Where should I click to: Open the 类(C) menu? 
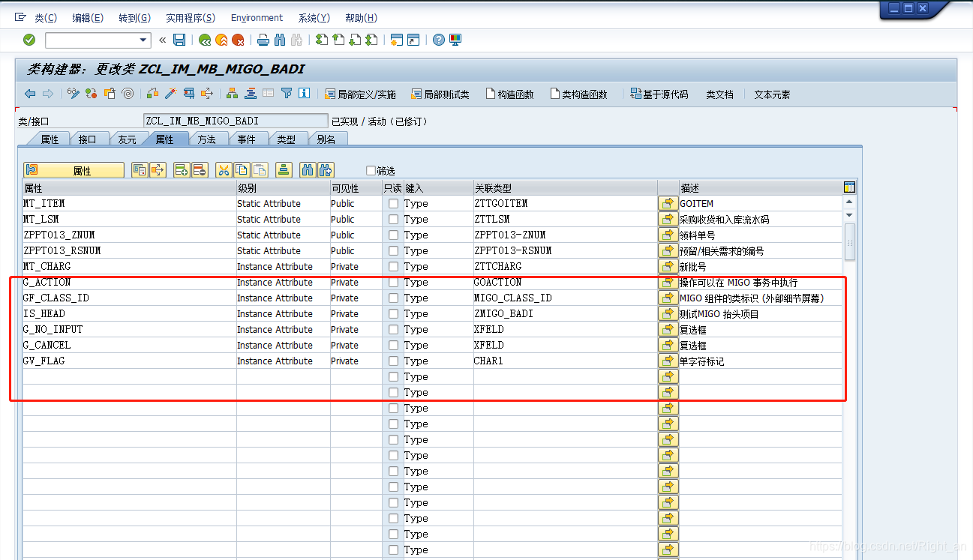click(x=45, y=18)
